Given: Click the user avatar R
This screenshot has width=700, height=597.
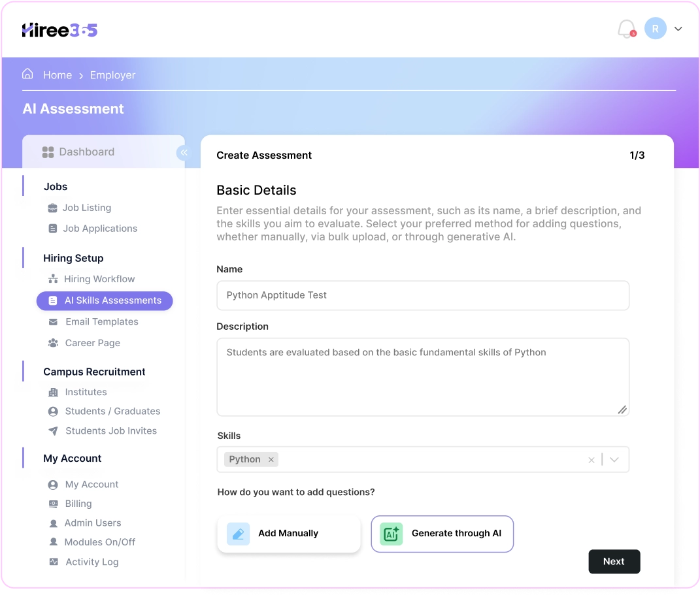Looking at the screenshot, I should point(655,29).
